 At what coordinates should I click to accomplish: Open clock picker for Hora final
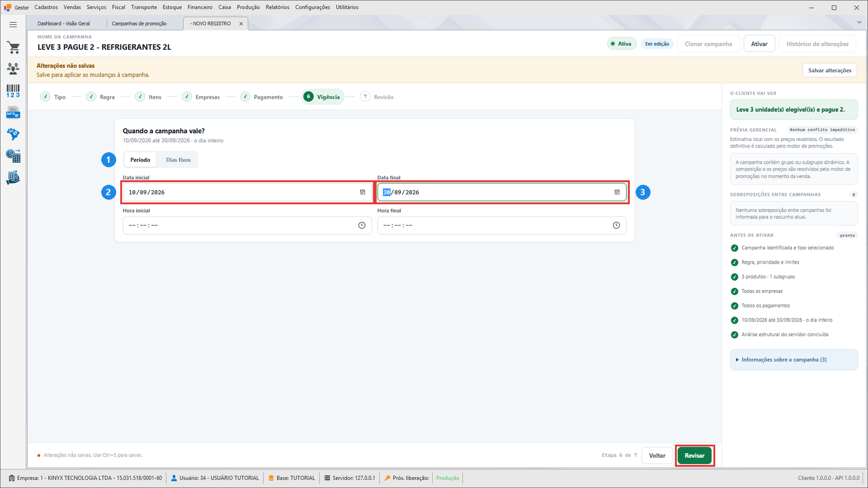[616, 226]
